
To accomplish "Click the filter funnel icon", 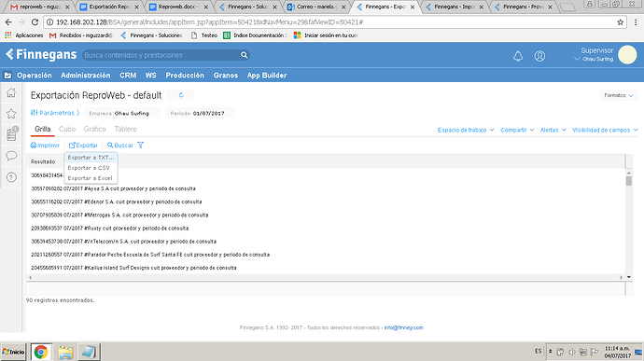I will [140, 145].
